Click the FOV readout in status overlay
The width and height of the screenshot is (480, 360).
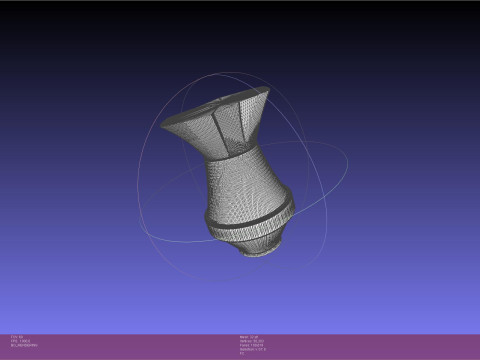point(17,337)
